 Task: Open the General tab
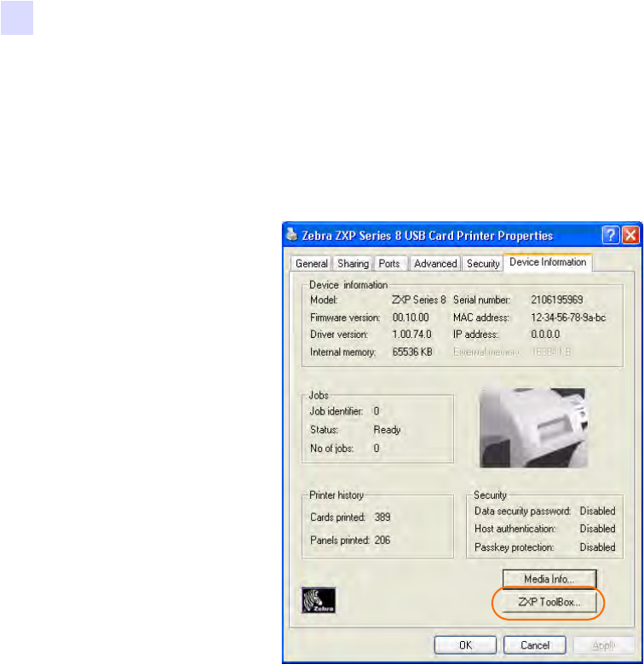[x=312, y=263]
